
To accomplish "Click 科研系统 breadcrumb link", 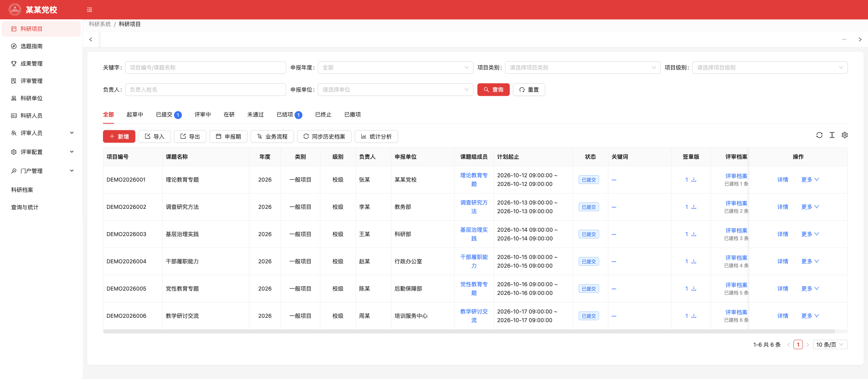I will tap(100, 24).
